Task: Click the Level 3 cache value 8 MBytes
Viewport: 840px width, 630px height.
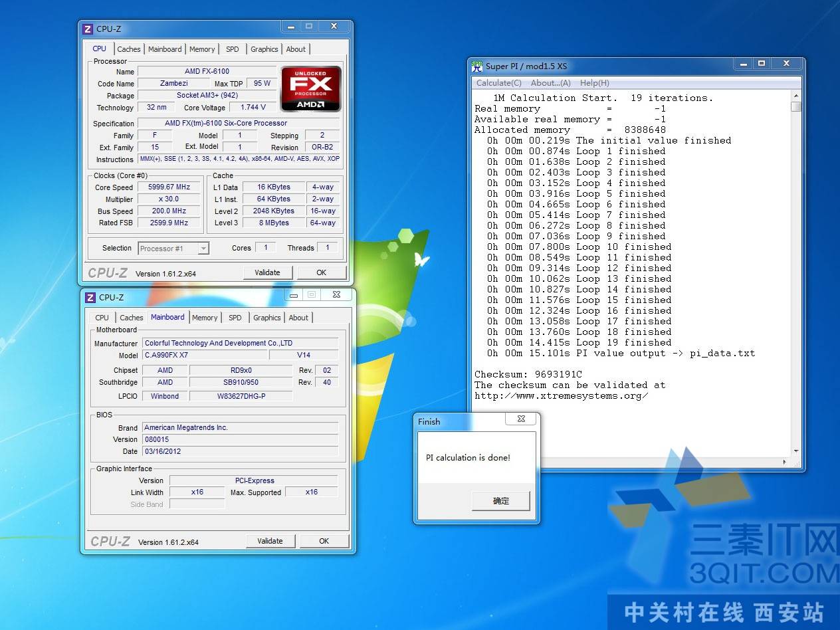Action: [x=274, y=223]
